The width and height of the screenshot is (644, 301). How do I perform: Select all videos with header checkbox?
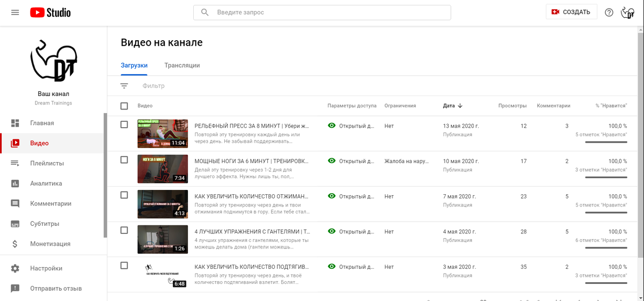[x=124, y=106]
